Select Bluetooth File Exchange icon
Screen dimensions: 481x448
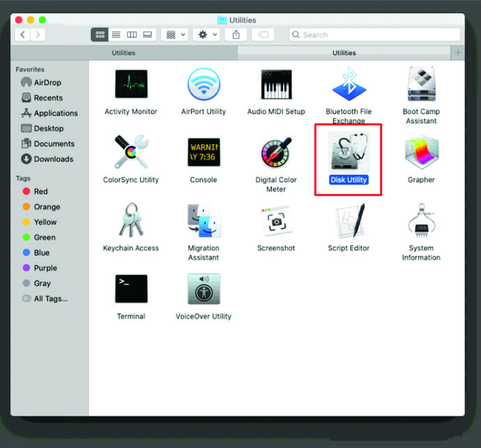[x=349, y=84]
